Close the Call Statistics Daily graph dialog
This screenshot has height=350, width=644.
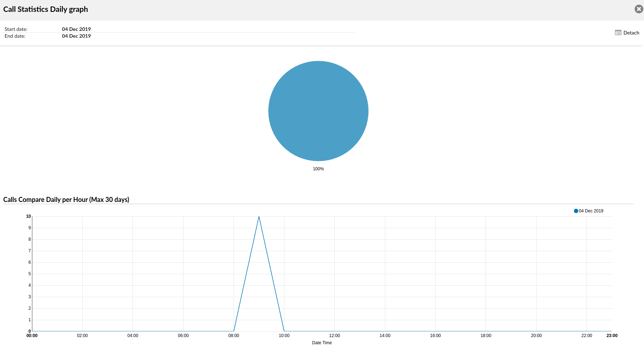pyautogui.click(x=639, y=9)
